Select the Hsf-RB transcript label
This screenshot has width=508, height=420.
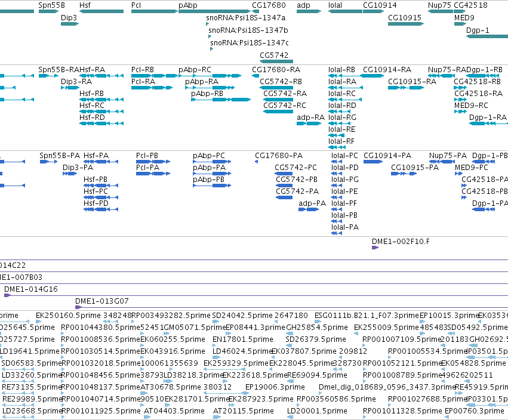click(x=92, y=94)
